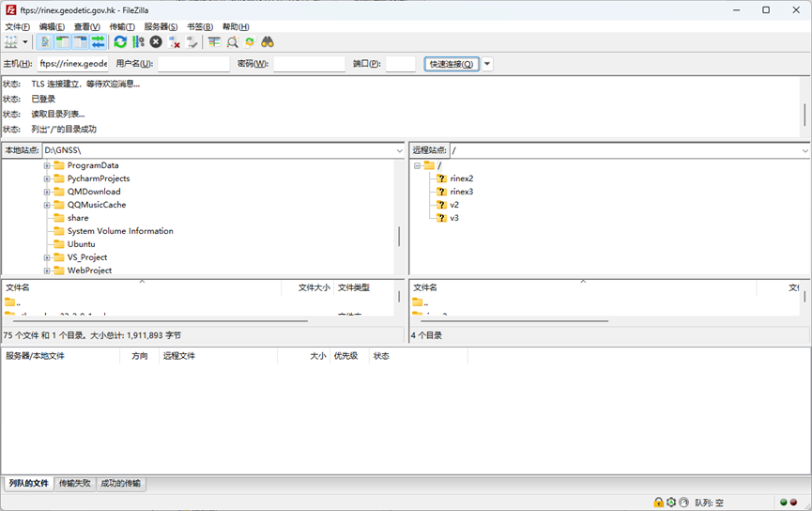Toggle the transfer queue display
Screen dimensions: 812x511
[99, 42]
